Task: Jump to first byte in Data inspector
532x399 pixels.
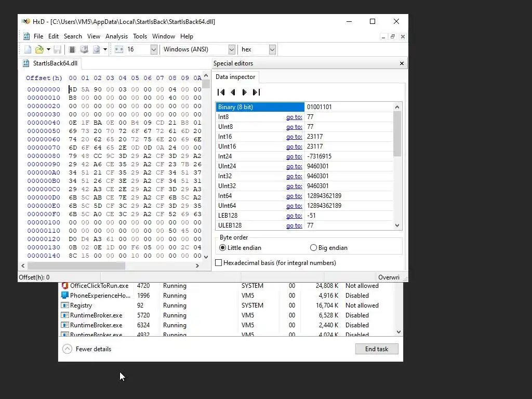Action: pyautogui.click(x=221, y=92)
